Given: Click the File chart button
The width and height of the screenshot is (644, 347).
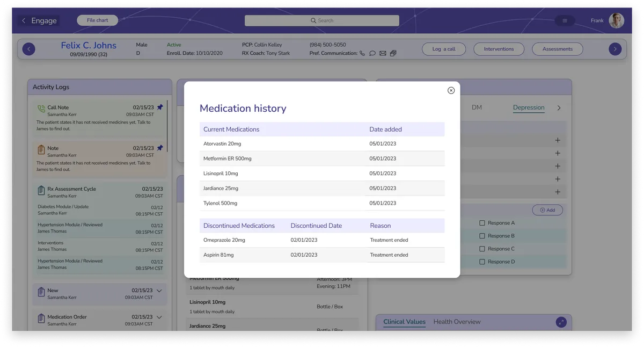Looking at the screenshot, I should tap(98, 20).
